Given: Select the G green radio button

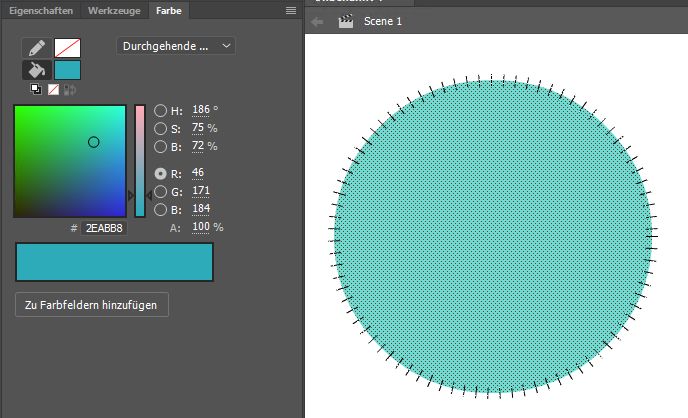Looking at the screenshot, I should coord(161,192).
